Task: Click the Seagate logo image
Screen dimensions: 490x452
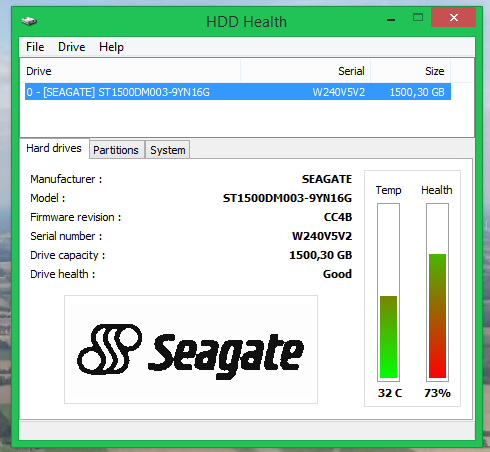Action: click(191, 349)
